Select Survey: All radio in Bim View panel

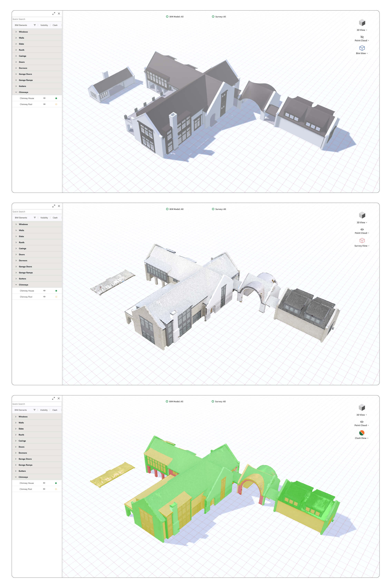(213, 16)
